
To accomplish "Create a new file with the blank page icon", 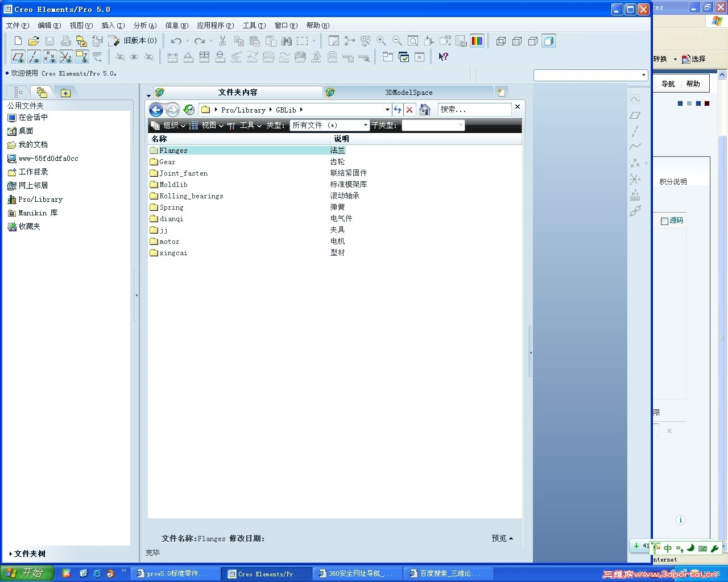I will pos(18,41).
